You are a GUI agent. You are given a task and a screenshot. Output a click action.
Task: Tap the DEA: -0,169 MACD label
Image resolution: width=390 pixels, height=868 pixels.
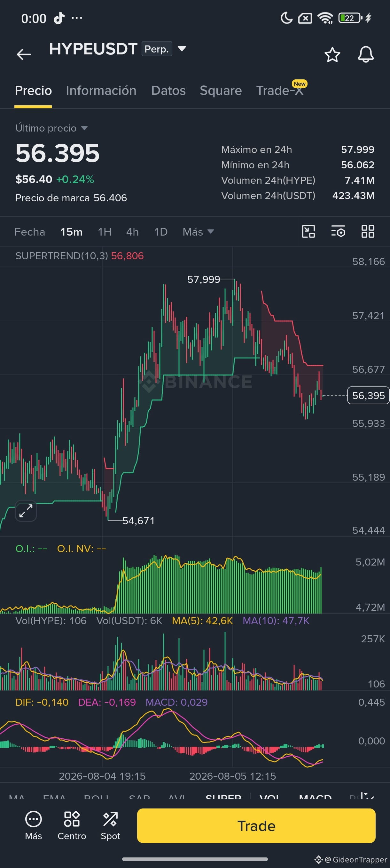click(x=107, y=702)
